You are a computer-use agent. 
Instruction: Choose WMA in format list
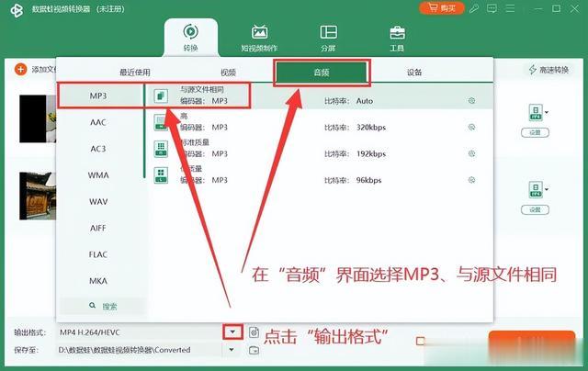coord(98,175)
